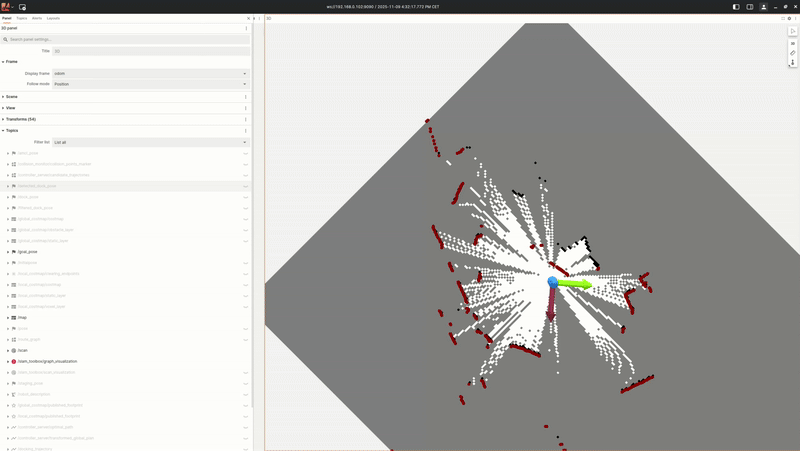Screen dimensions: 800x451
Task: Open 3D panel settings gear icon
Action: 789,18
